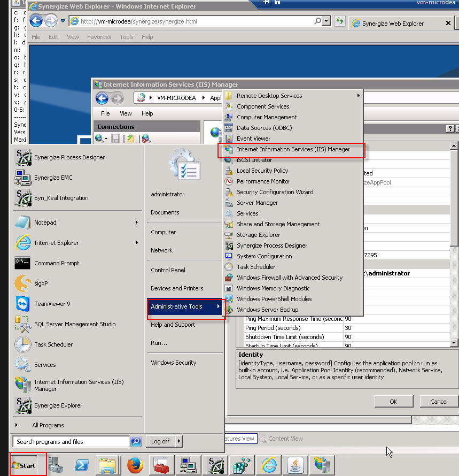The height and width of the screenshot is (476, 459).
Task: Select Synergize Web Explorer browser tab
Action: coord(401,24)
